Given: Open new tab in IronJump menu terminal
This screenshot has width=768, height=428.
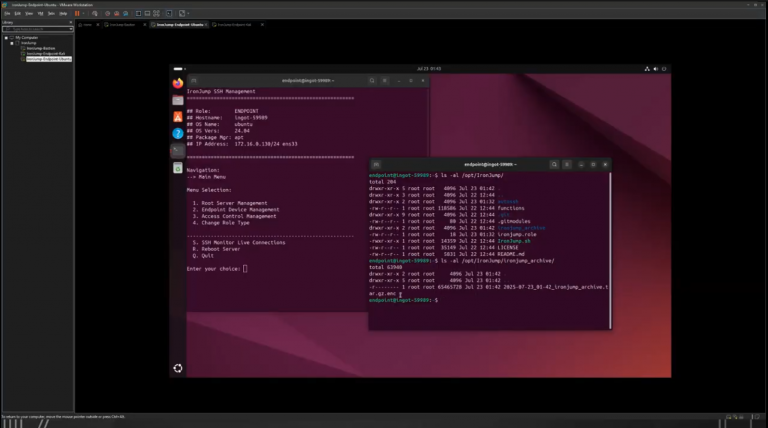Looking at the screenshot, I should (193, 81).
